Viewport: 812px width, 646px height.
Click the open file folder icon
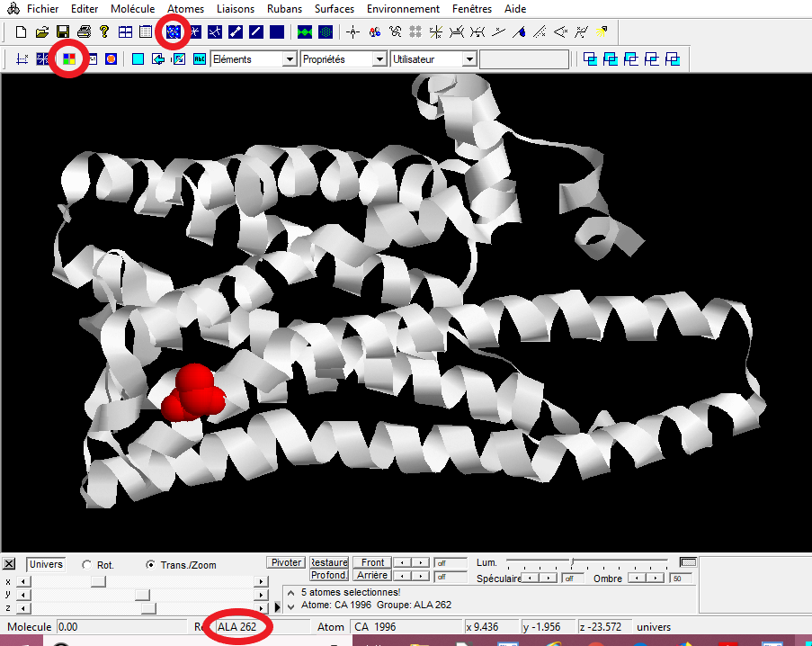click(x=41, y=32)
